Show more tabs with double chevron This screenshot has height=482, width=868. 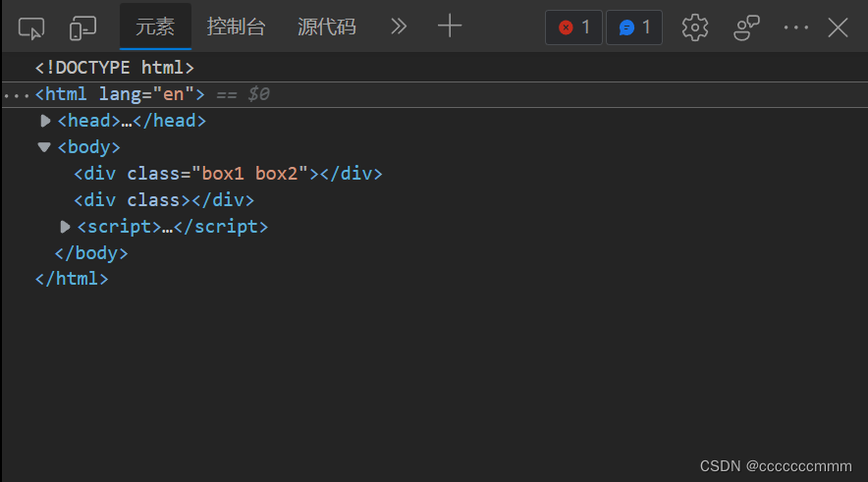(x=399, y=27)
